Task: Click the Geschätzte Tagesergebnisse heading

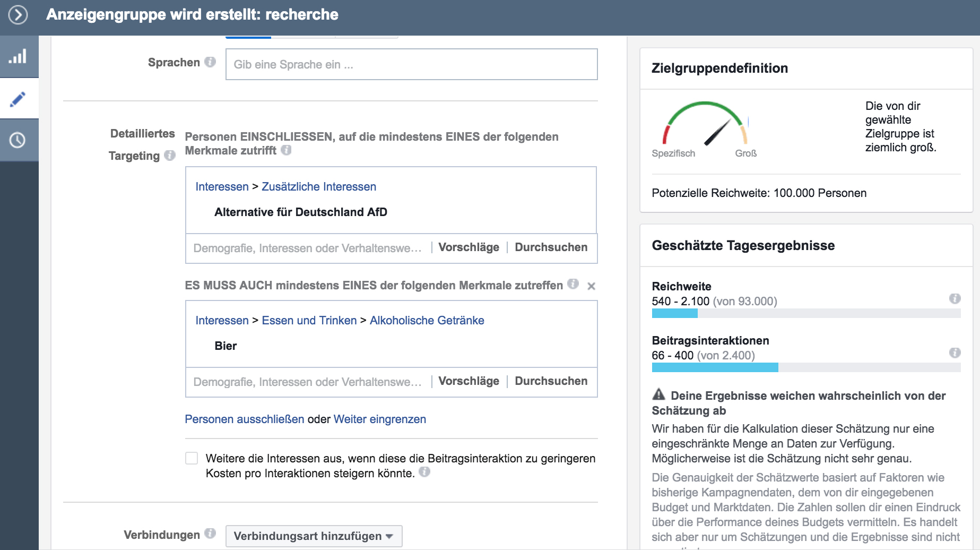Action: point(743,245)
